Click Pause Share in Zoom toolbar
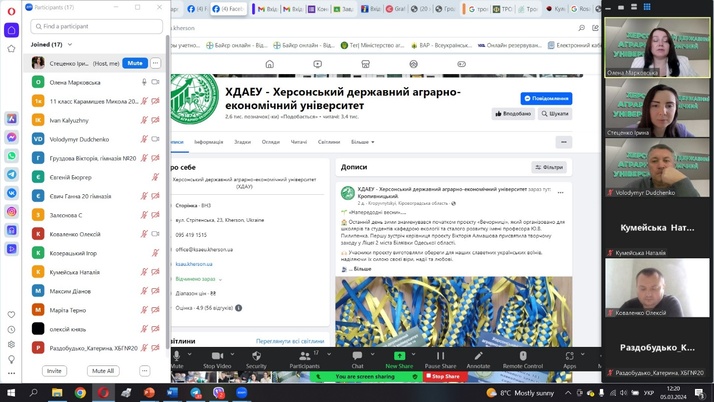The width and height of the screenshot is (714, 402). coord(440,359)
